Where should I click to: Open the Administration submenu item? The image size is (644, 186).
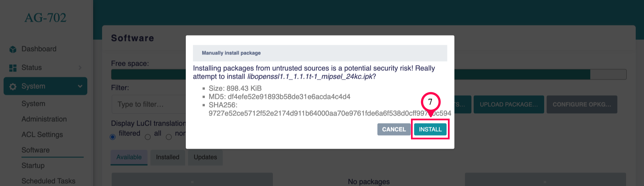(44, 119)
